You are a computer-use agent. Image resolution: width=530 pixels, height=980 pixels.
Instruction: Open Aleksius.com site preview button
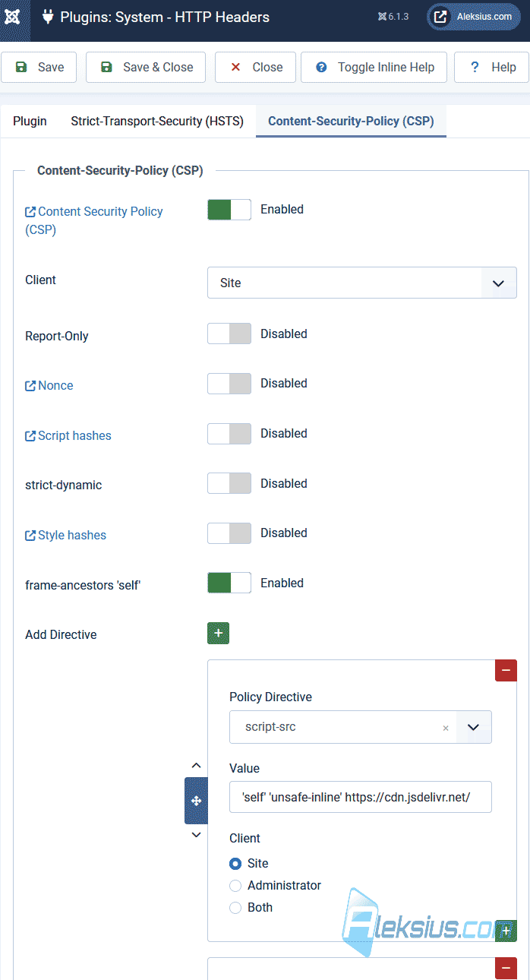click(x=473, y=17)
